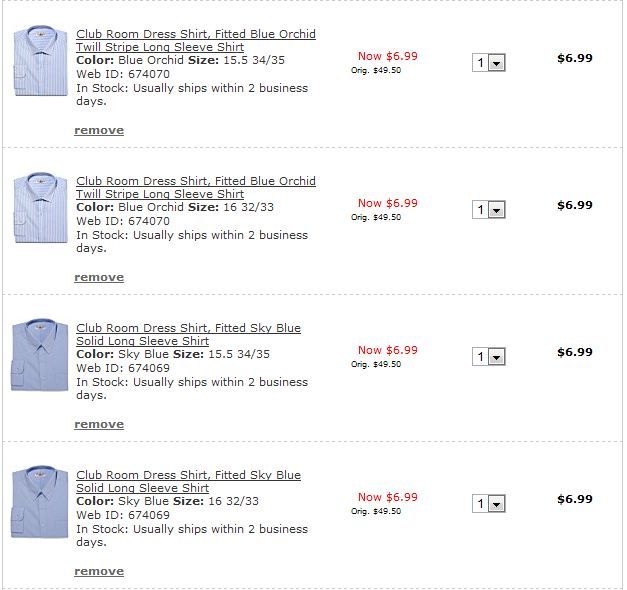This screenshot has width=627, height=590.
Task: Click Blue Orchid shirt image, size 16 32/33
Action: click(x=40, y=208)
